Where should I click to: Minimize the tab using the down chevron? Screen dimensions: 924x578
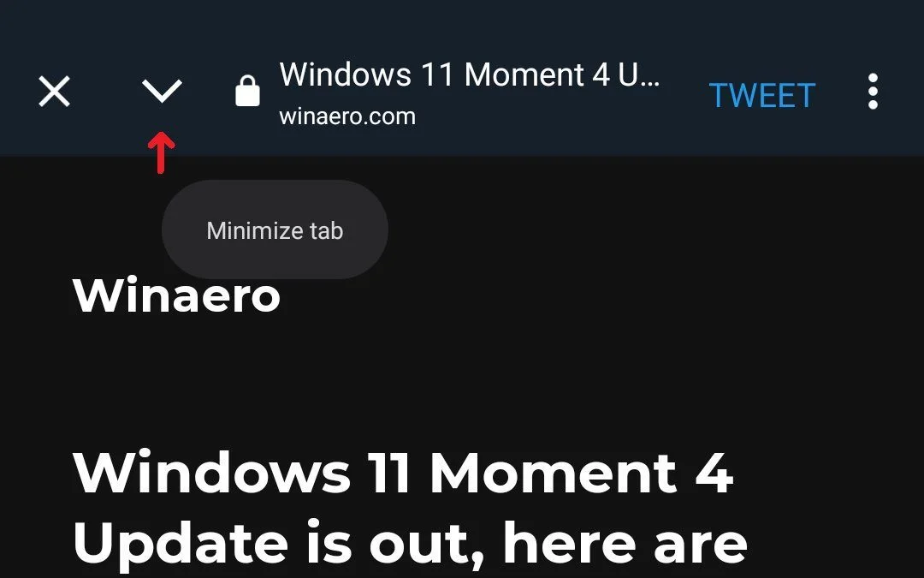pyautogui.click(x=162, y=91)
